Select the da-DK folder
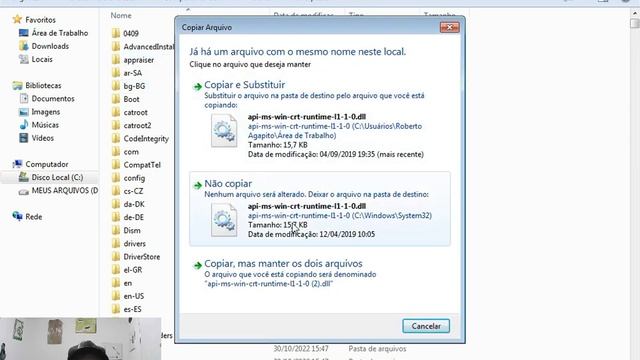 [x=134, y=204]
